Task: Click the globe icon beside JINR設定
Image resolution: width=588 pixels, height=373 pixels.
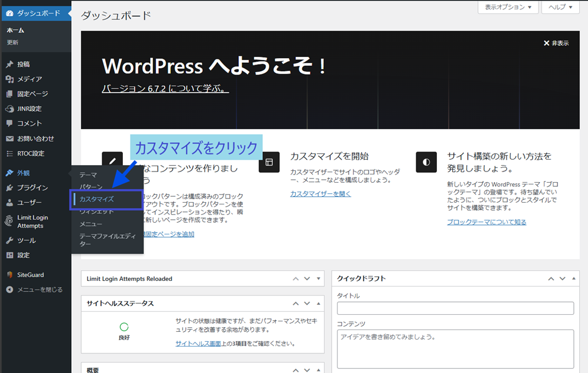Action: [x=9, y=109]
